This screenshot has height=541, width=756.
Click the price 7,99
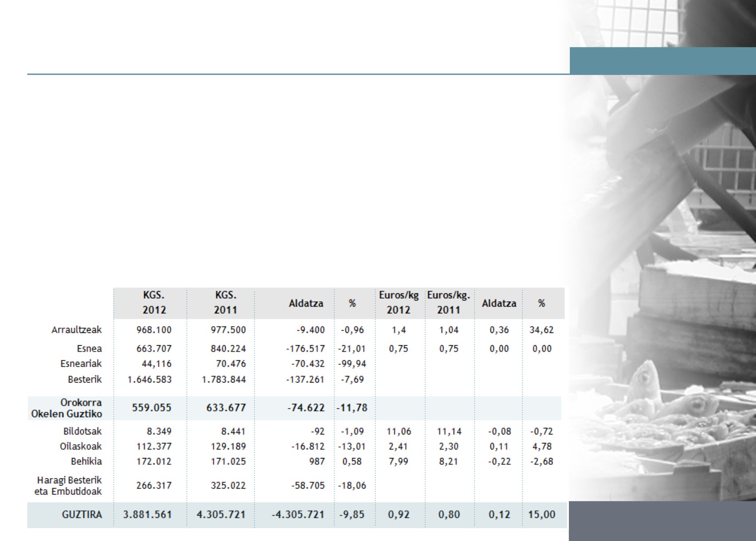pyautogui.click(x=399, y=461)
